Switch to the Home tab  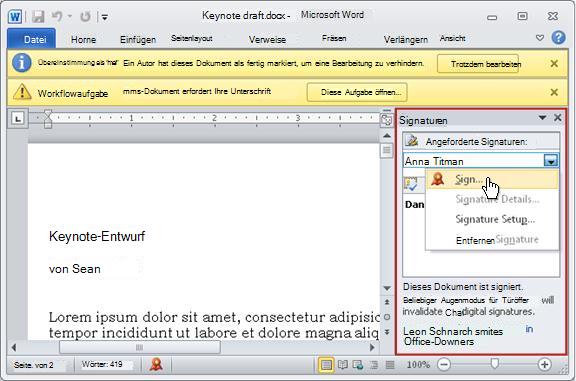83,39
